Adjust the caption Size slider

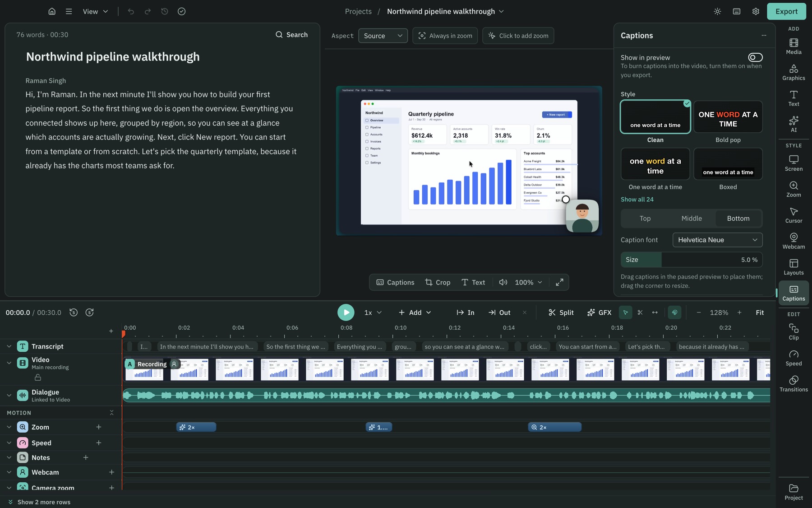[x=691, y=260]
